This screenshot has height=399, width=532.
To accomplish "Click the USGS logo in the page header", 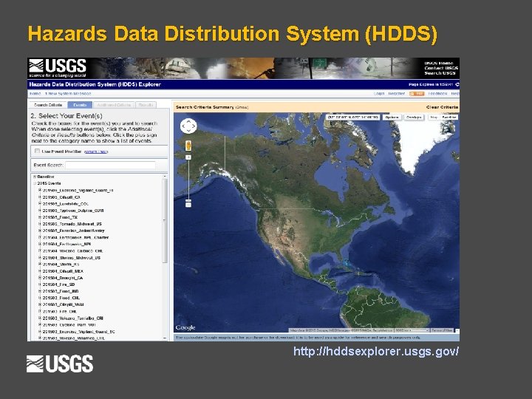I will (x=58, y=68).
